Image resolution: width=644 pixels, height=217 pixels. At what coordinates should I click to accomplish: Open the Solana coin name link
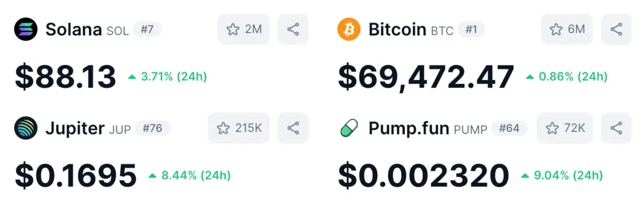[x=74, y=29]
